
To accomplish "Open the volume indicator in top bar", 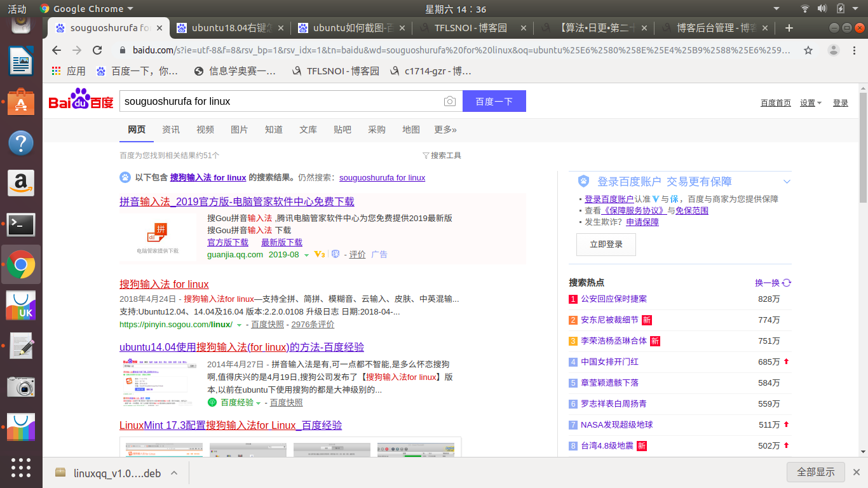I will click(x=822, y=9).
